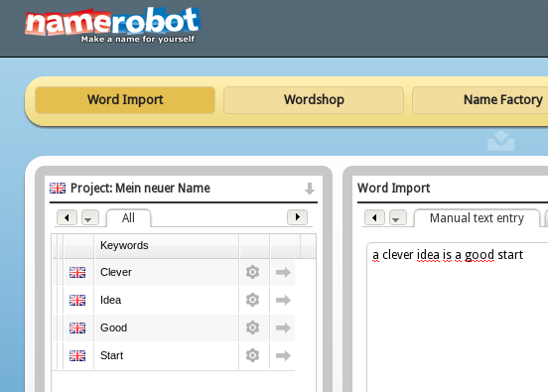This screenshot has height=392, width=548.
Task: Click the UK flag in Clever row
Action: click(77, 272)
